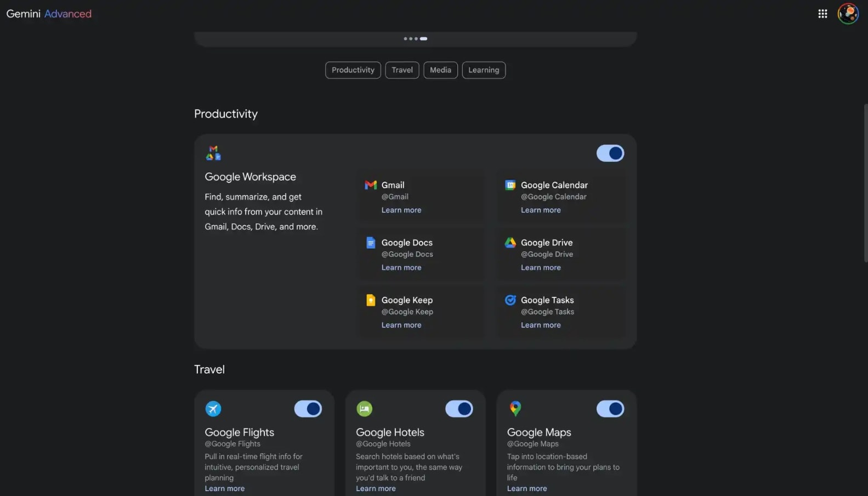The width and height of the screenshot is (868, 496).
Task: Open Learn more in Google Hotels card
Action: click(376, 489)
